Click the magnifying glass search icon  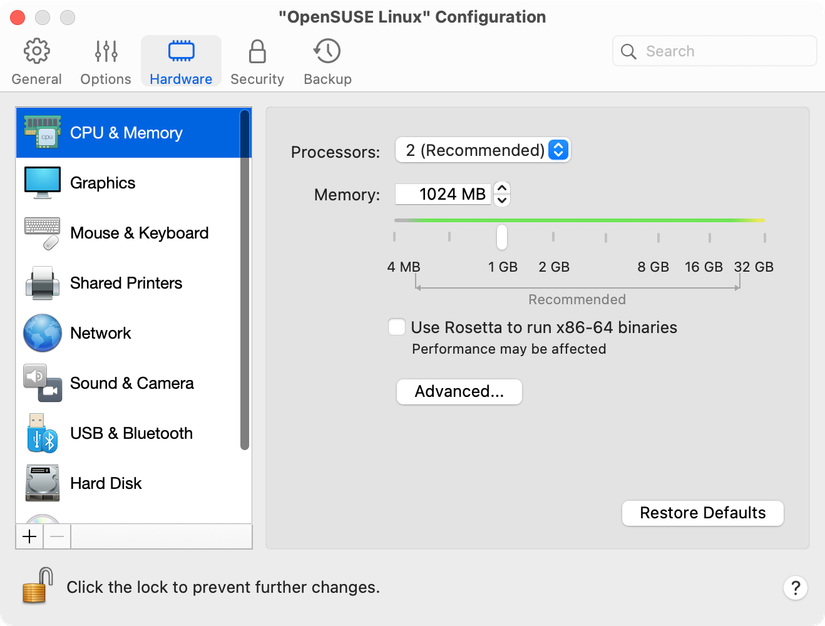tap(628, 51)
